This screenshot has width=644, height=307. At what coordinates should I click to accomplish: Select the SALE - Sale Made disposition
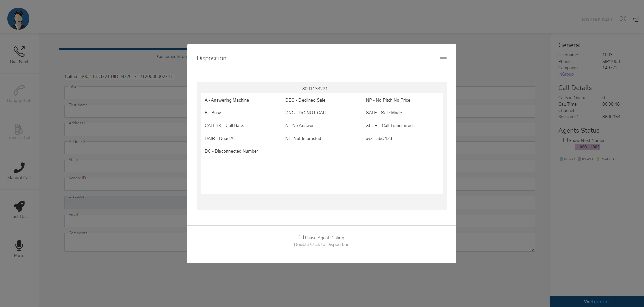pyautogui.click(x=384, y=113)
